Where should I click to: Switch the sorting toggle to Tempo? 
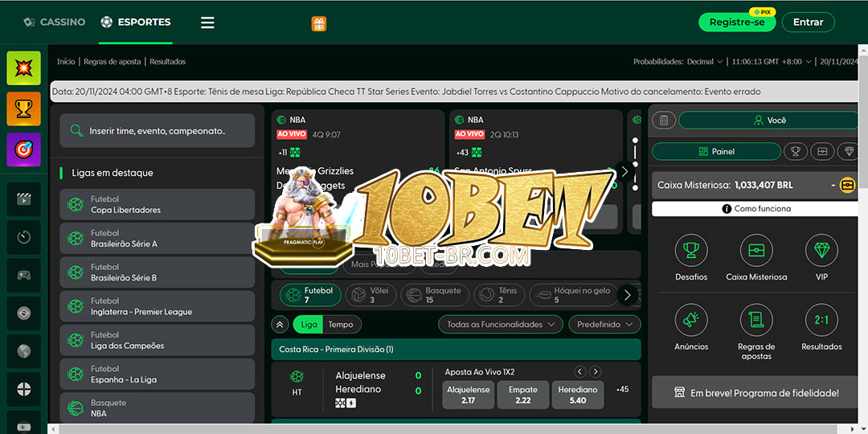coord(341,325)
